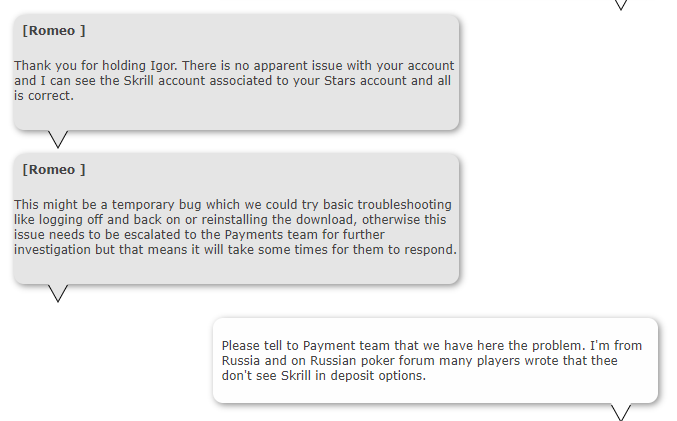677x421 pixels.
Task: Click the white user message bubble's top padding
Action: click(x=435, y=327)
